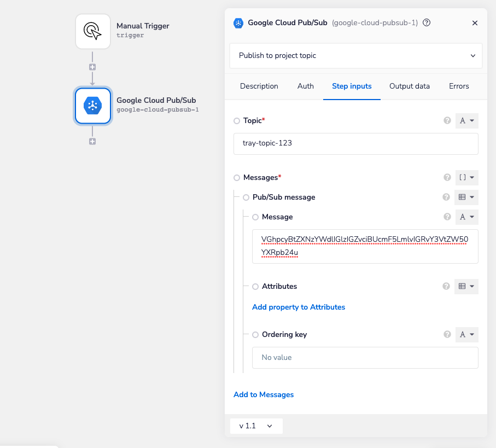
Task: Click the plus icon between trigger and Pub/Sub step
Action: tap(92, 66)
